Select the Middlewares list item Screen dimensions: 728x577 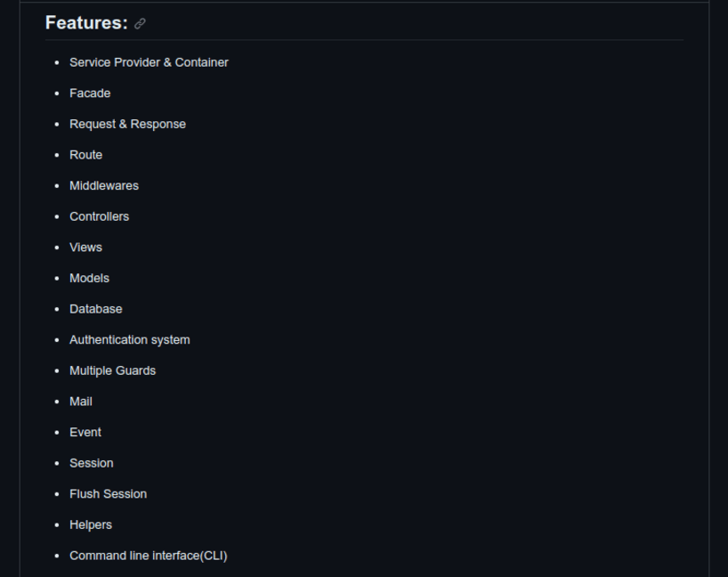(x=104, y=186)
